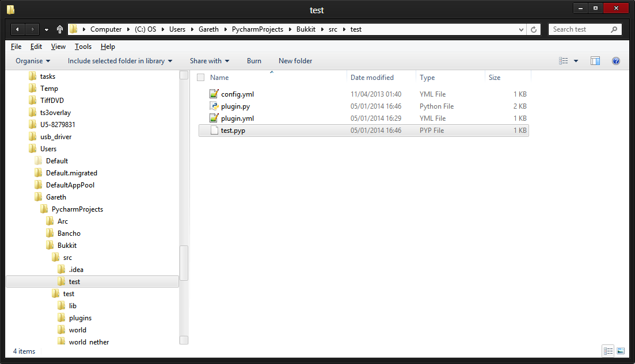Screen dimensions: 635x364
Task: Switch to large icons view in status bar
Action: [x=621, y=351]
